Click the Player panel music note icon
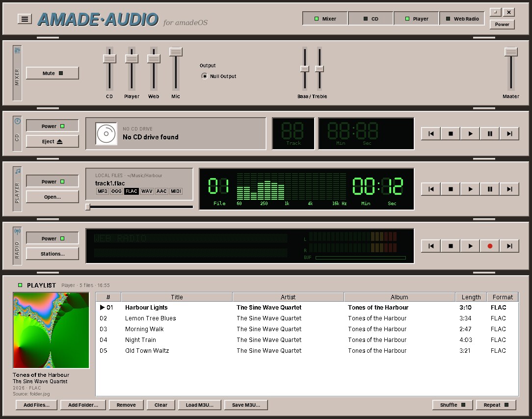The height and width of the screenshot is (419, 532). tap(17, 171)
